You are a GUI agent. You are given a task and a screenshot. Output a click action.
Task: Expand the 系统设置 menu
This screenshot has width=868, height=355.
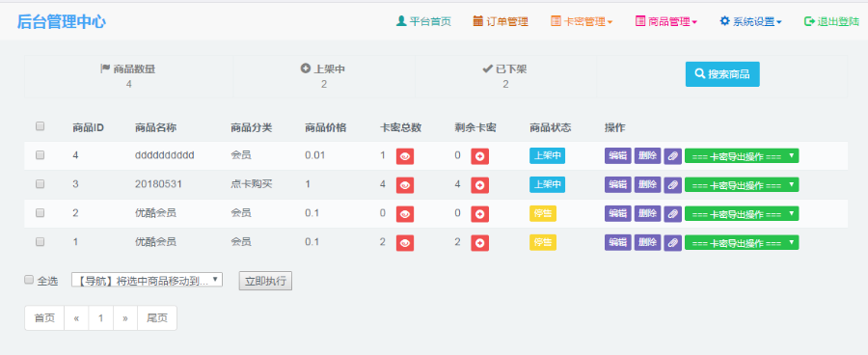pyautogui.click(x=750, y=21)
